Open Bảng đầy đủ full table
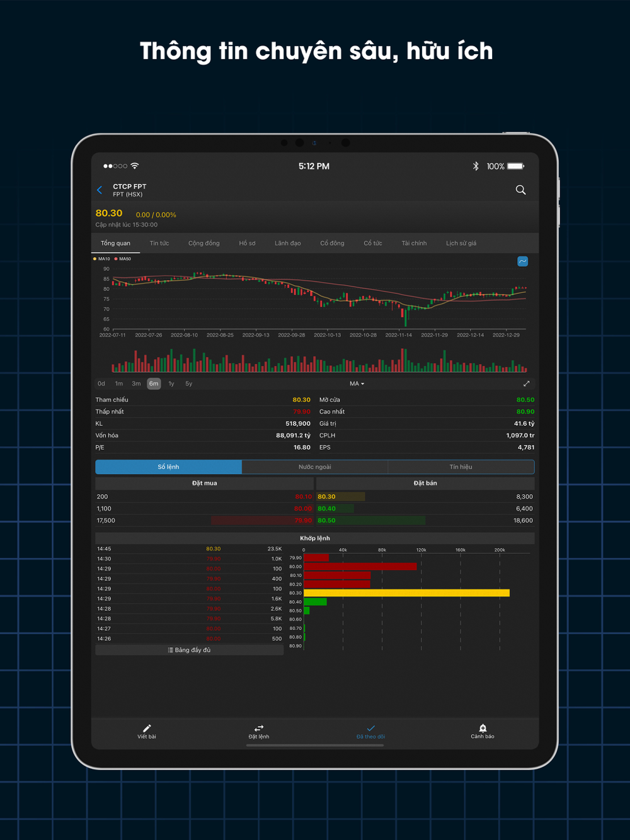The height and width of the screenshot is (840, 630). 189,650
